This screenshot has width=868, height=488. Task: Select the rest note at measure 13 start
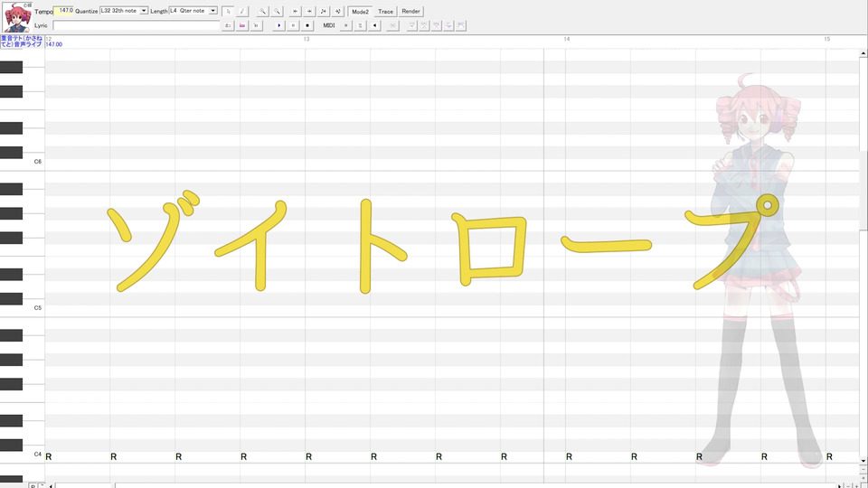[309, 456]
